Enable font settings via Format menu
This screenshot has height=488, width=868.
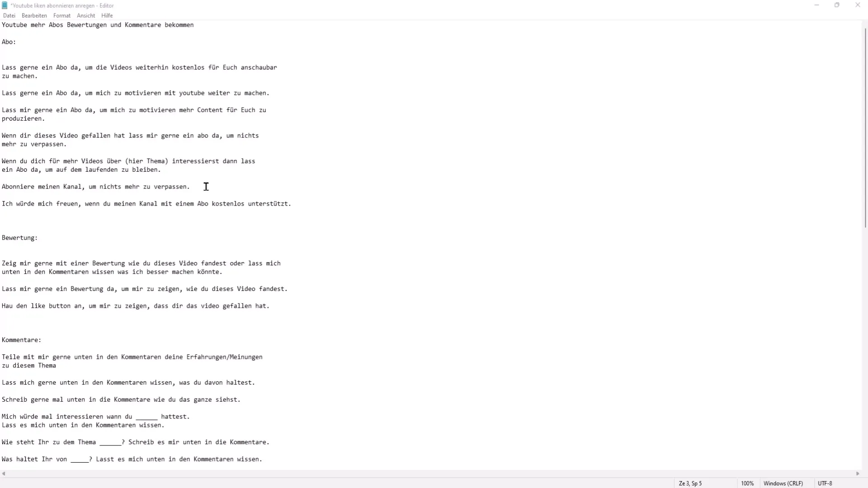[61, 15]
